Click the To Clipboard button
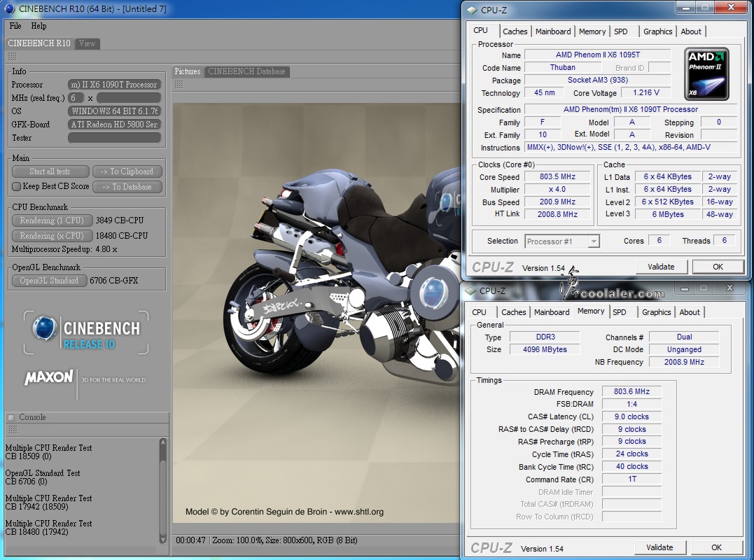Viewport: 754px width, 560px height. point(127,171)
